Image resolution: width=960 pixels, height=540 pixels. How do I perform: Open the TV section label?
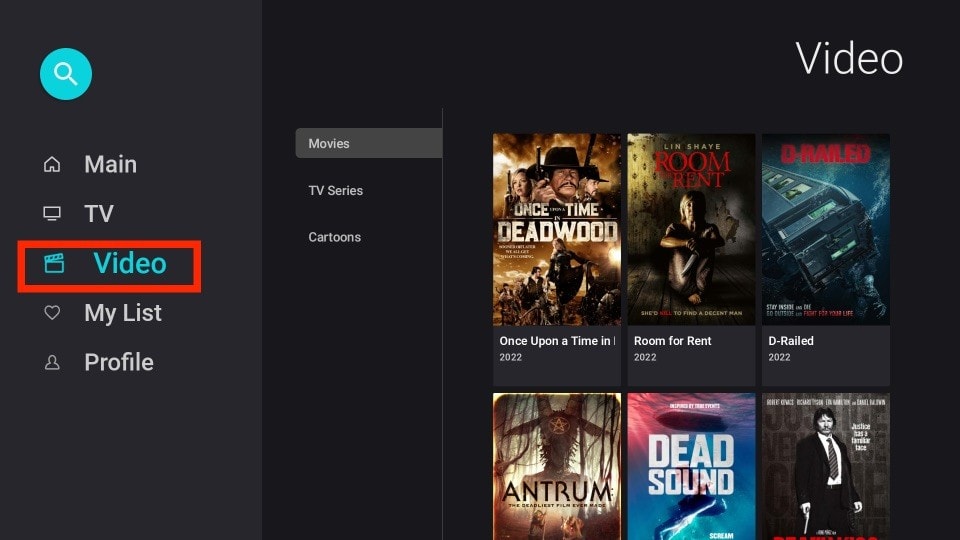[99, 214]
